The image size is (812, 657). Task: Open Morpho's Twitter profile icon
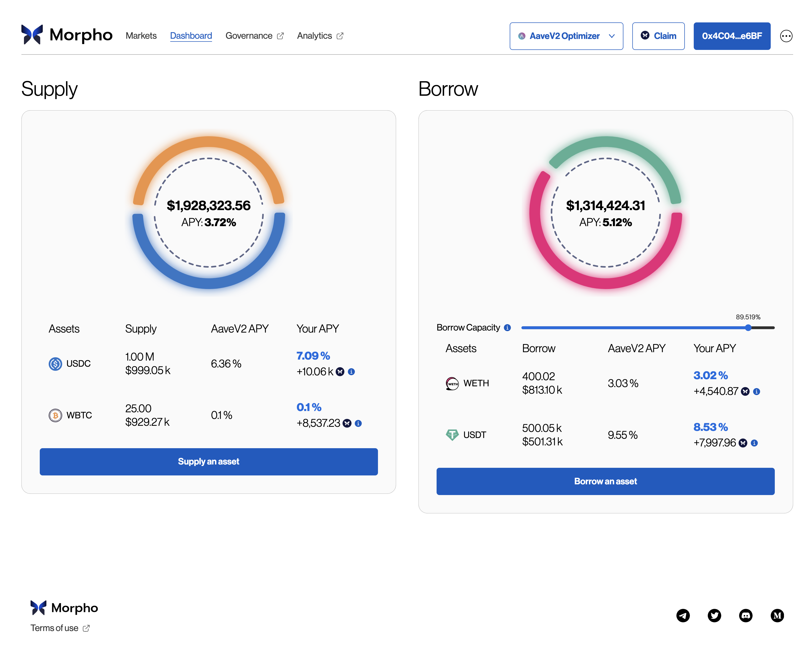[x=715, y=616]
